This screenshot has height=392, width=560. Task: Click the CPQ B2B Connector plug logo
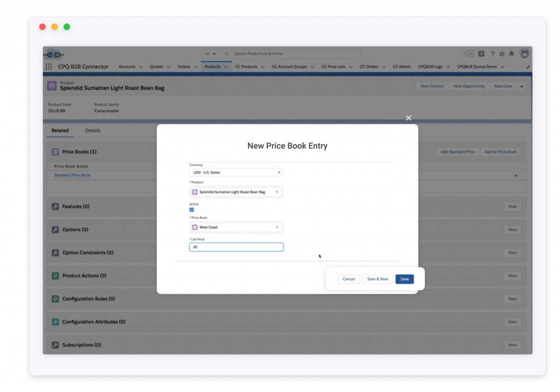(54, 55)
